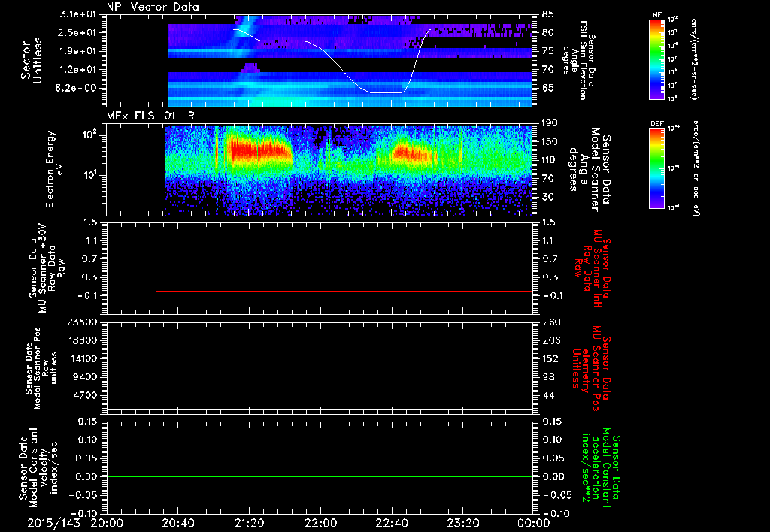Screen dimensions: 770x532
Task: Click the "260" telemetry tick value
Action: pos(550,322)
